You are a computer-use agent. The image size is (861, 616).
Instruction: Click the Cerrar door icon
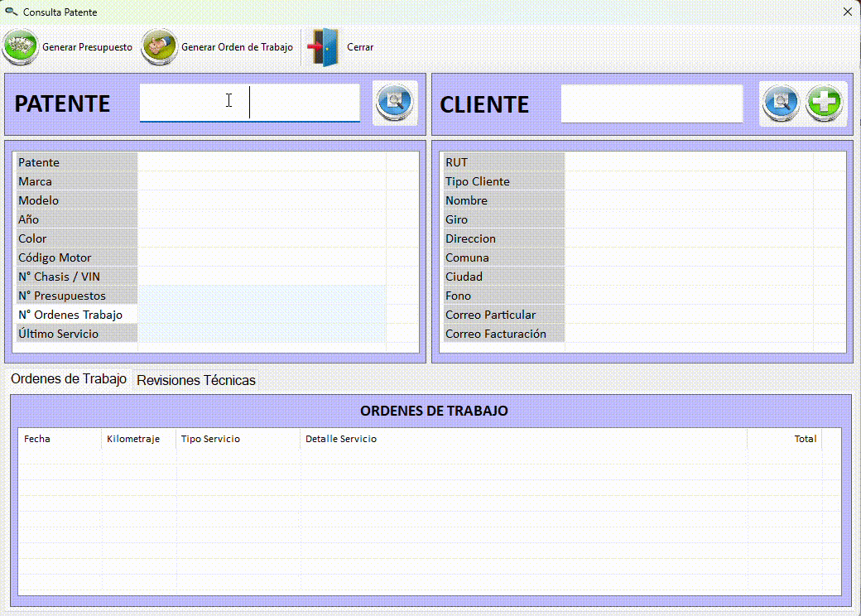pos(324,47)
